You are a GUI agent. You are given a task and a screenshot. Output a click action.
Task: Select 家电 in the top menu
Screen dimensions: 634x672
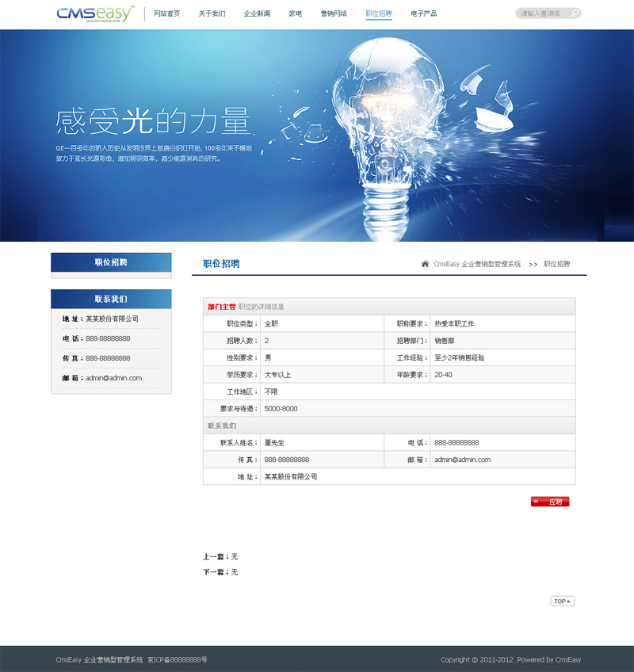pos(295,13)
